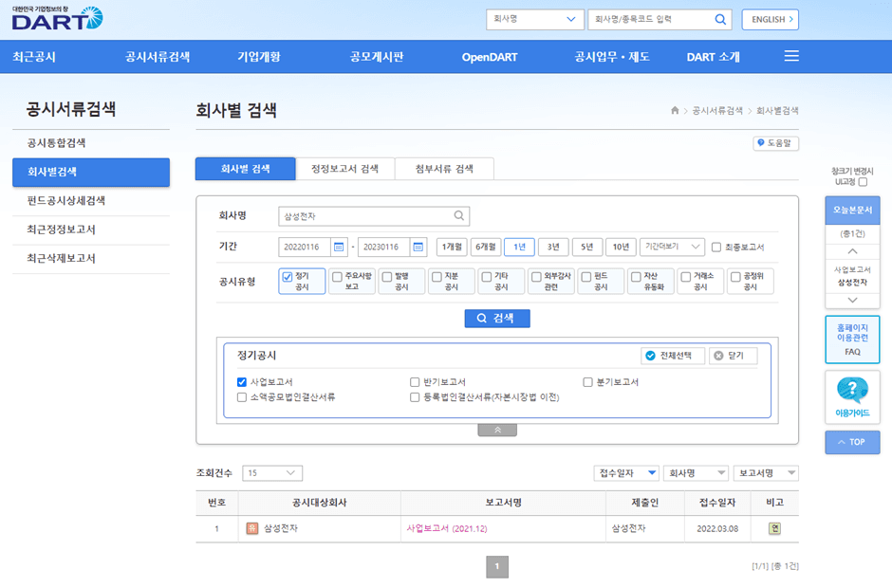The width and height of the screenshot is (892, 588).
Task: Open the 조회건수 results count dropdown
Action: [x=272, y=472]
